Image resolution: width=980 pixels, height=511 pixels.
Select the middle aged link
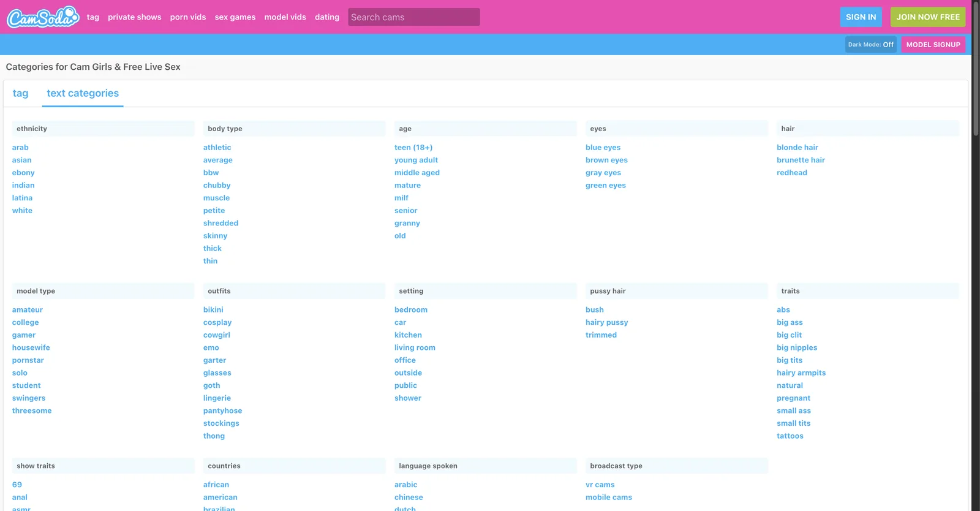click(417, 173)
